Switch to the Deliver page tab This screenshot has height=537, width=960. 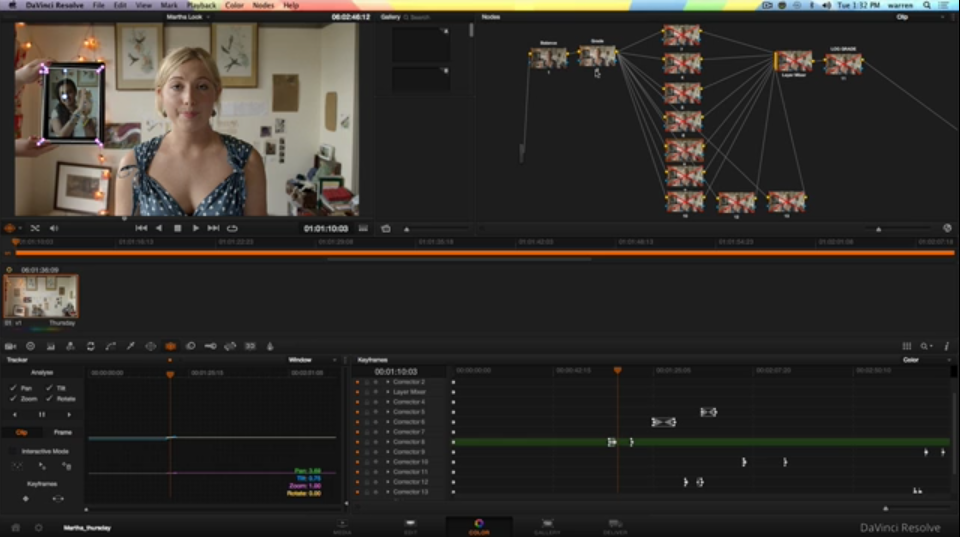(615, 526)
